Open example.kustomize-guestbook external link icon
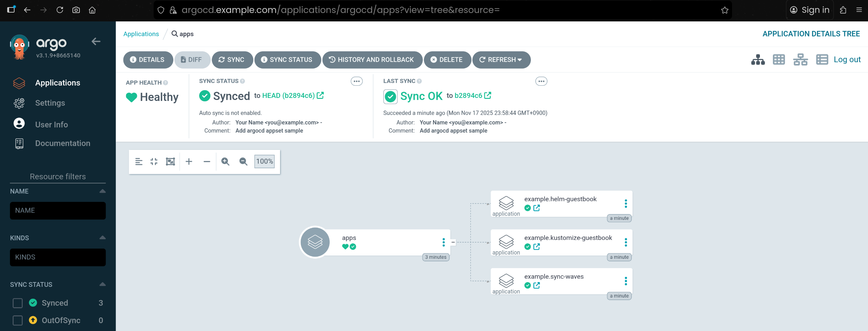868x331 pixels. (537, 247)
